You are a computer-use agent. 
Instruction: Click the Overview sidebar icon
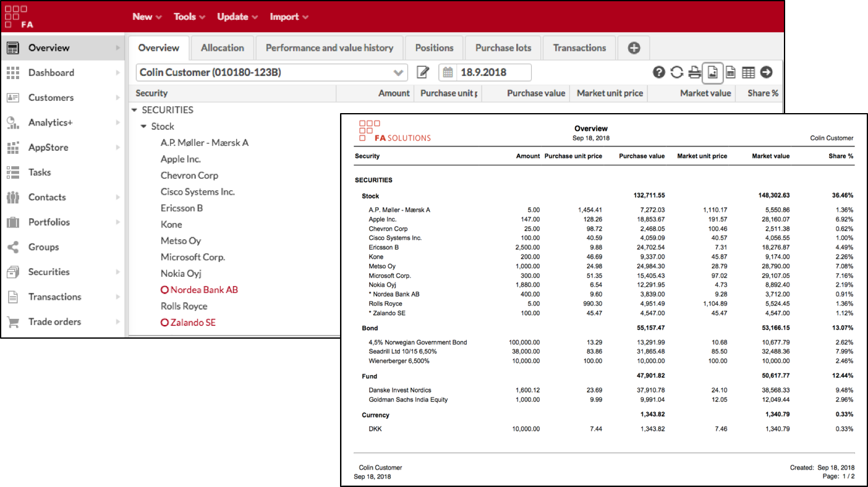(13, 48)
